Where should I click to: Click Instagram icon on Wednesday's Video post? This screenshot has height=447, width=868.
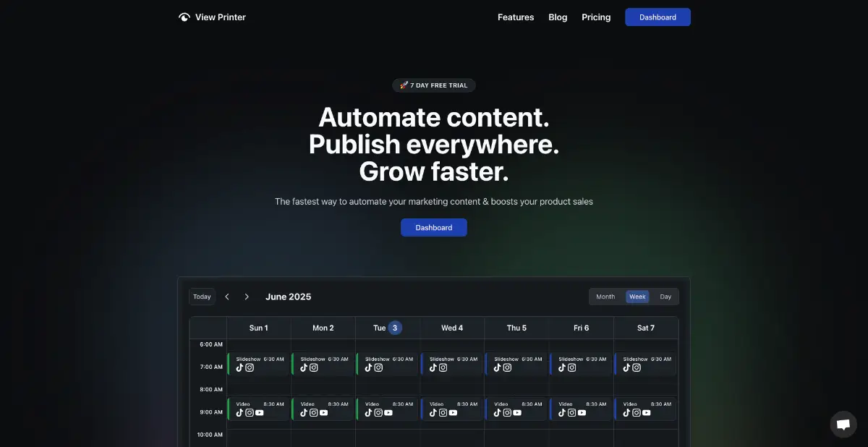(443, 413)
